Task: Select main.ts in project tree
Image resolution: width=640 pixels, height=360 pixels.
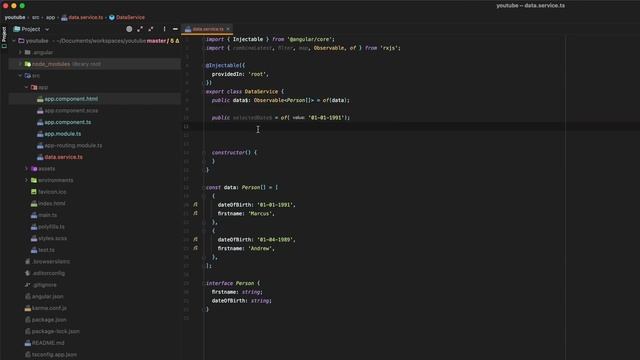Action: click(47, 215)
